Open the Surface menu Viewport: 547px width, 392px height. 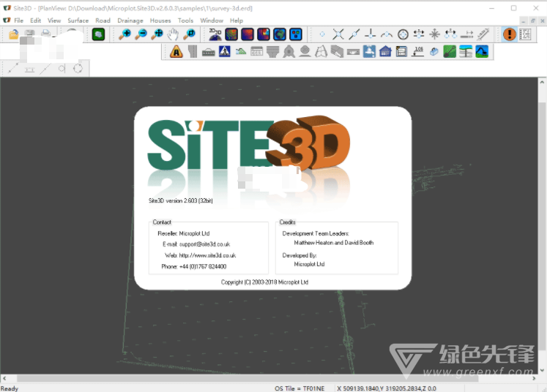pyautogui.click(x=78, y=20)
